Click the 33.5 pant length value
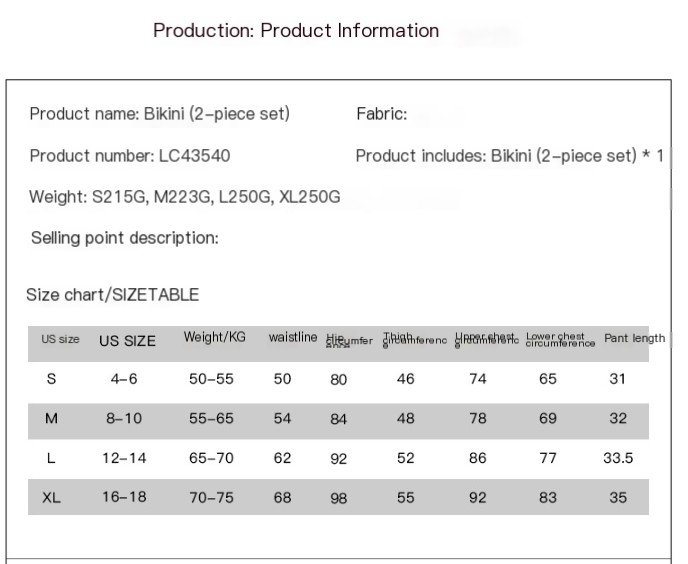Screen dimensions: 688x564 pos(618,458)
